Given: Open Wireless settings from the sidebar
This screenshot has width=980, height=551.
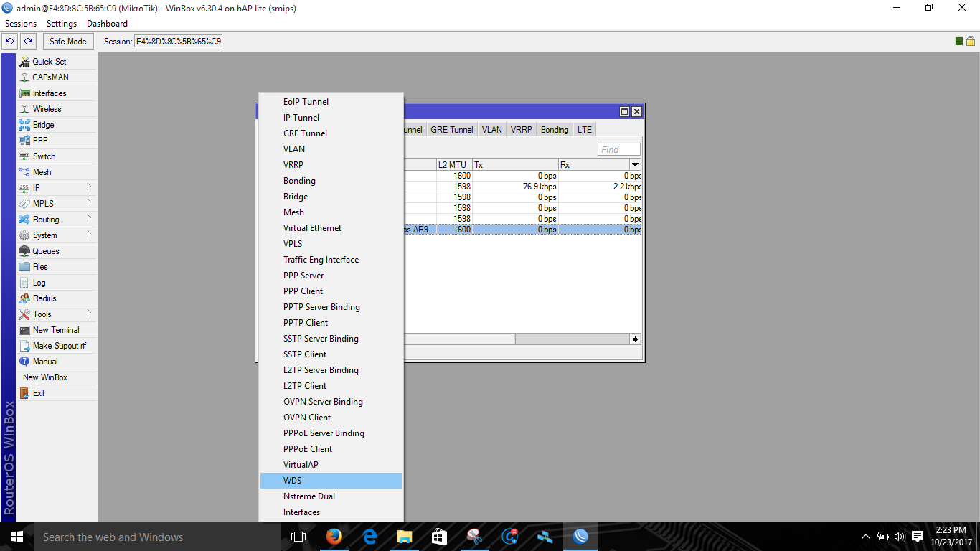Looking at the screenshot, I should 47,108.
